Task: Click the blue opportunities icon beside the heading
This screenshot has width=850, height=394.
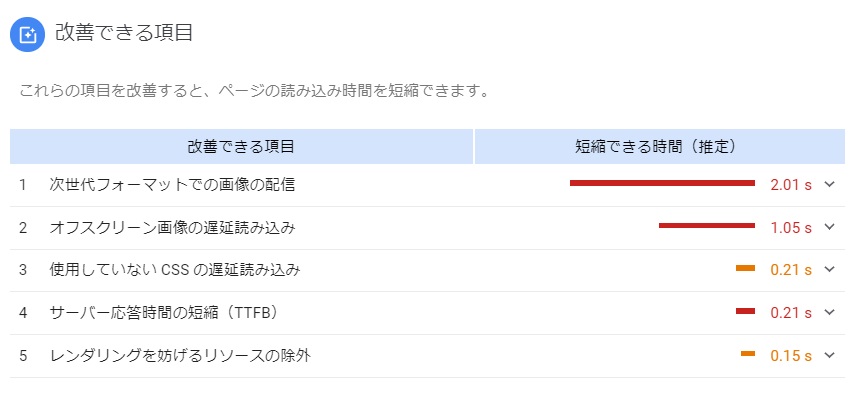Action: [x=27, y=35]
